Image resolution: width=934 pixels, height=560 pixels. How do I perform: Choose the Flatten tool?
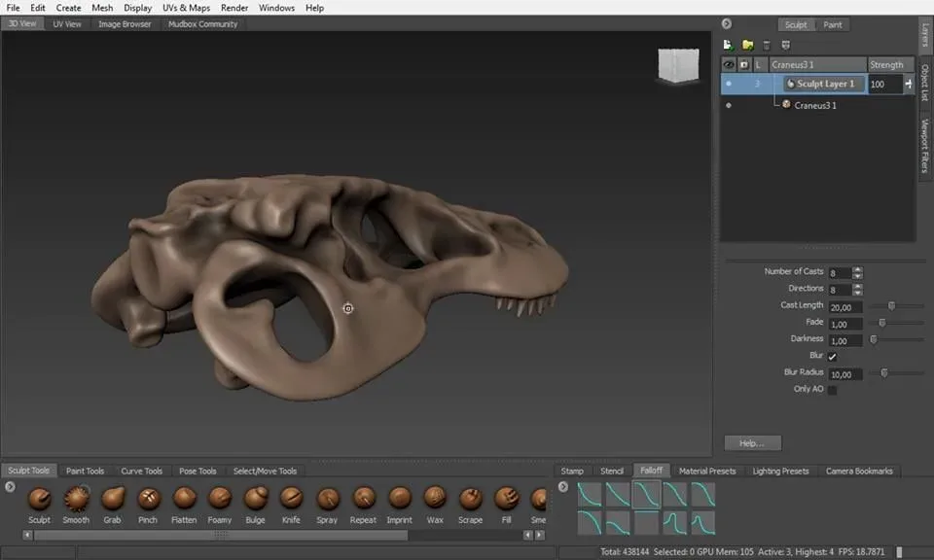(x=184, y=498)
